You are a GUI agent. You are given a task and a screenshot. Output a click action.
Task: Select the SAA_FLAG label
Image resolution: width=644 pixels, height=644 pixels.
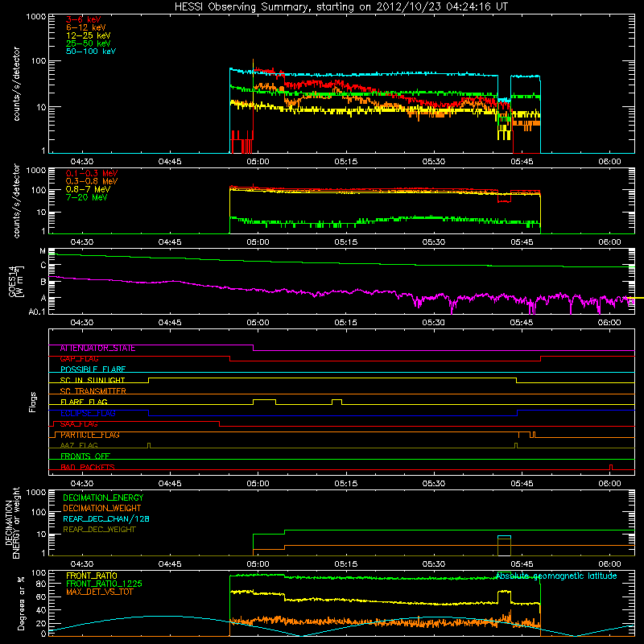pyautogui.click(x=79, y=424)
